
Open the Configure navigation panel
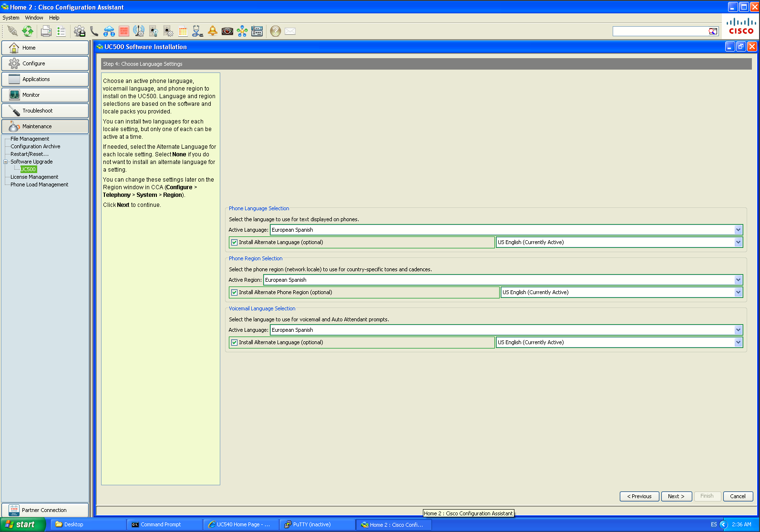(x=45, y=63)
